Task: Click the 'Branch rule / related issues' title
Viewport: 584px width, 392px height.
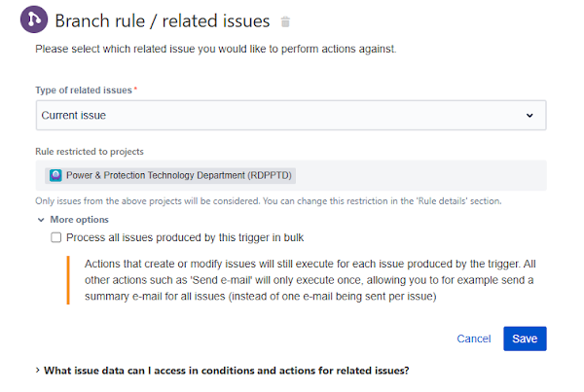Action: (x=164, y=21)
